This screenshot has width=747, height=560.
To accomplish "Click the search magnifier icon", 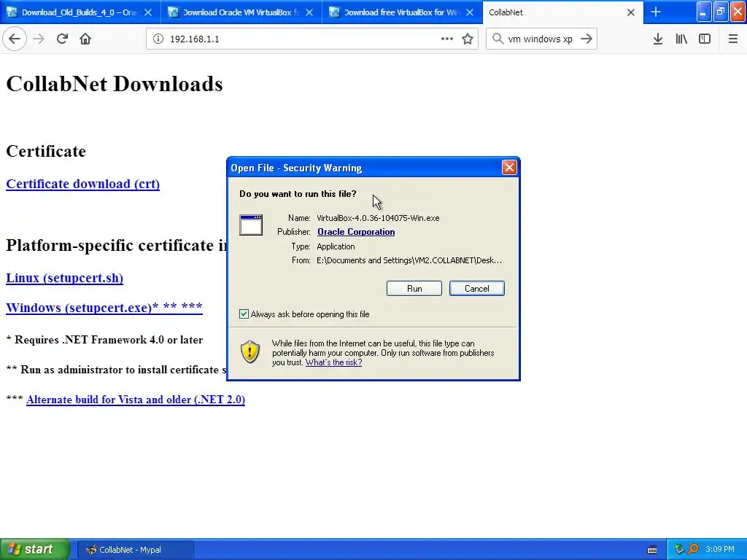I will [498, 39].
